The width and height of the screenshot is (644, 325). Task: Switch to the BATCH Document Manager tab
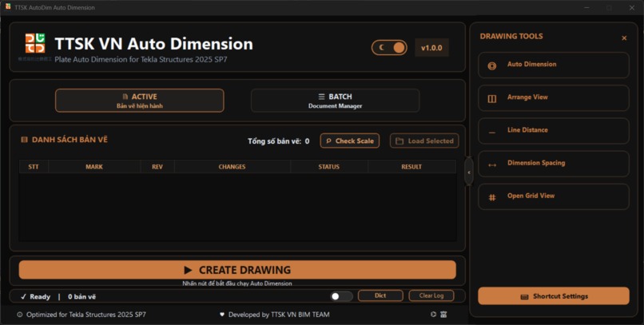pyautogui.click(x=335, y=101)
